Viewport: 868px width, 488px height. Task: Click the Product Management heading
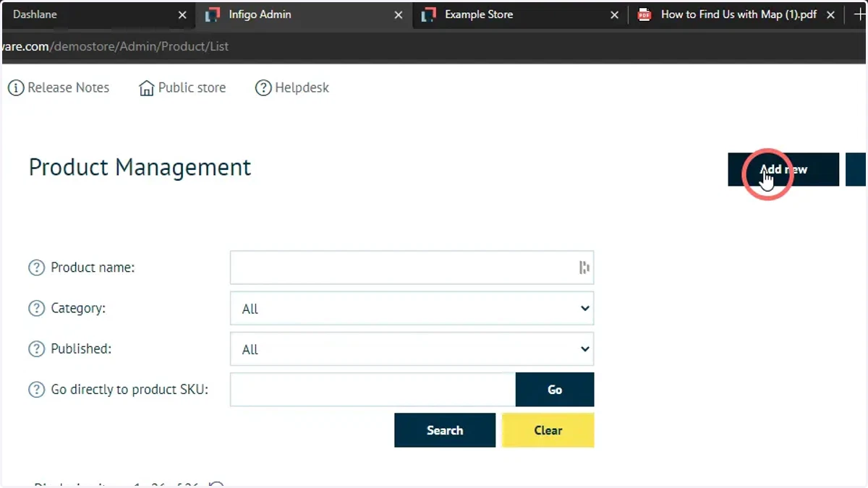click(x=140, y=167)
